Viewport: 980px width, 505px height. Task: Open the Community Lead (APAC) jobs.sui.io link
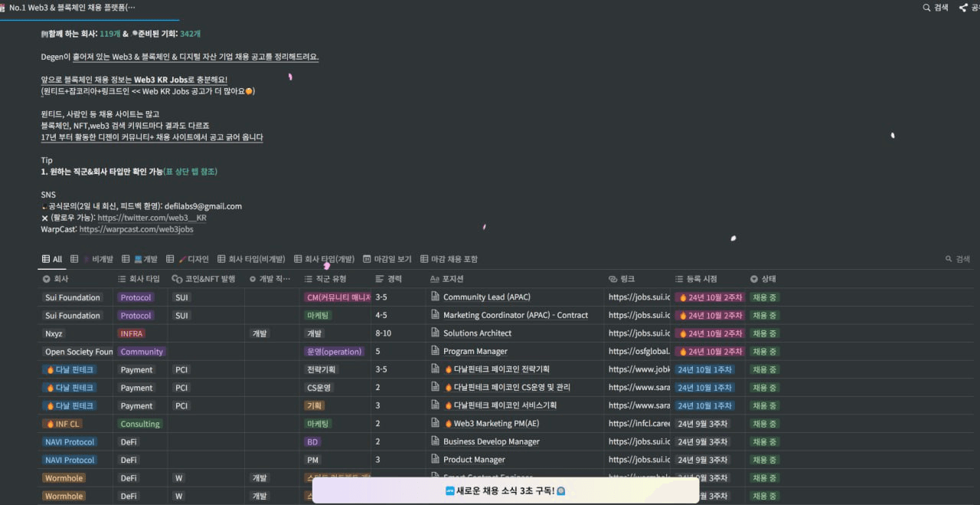[x=639, y=297]
